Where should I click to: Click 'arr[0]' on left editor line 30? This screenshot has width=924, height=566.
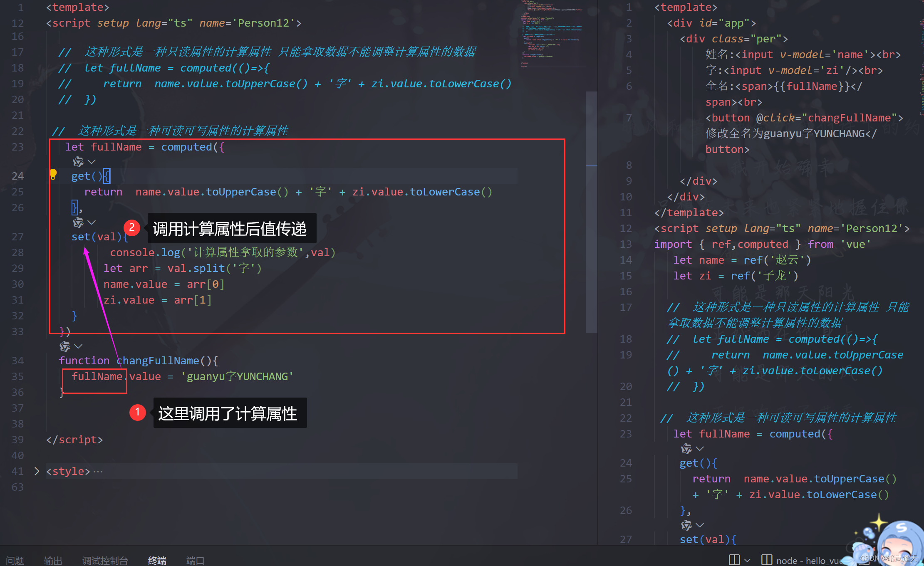pos(206,284)
